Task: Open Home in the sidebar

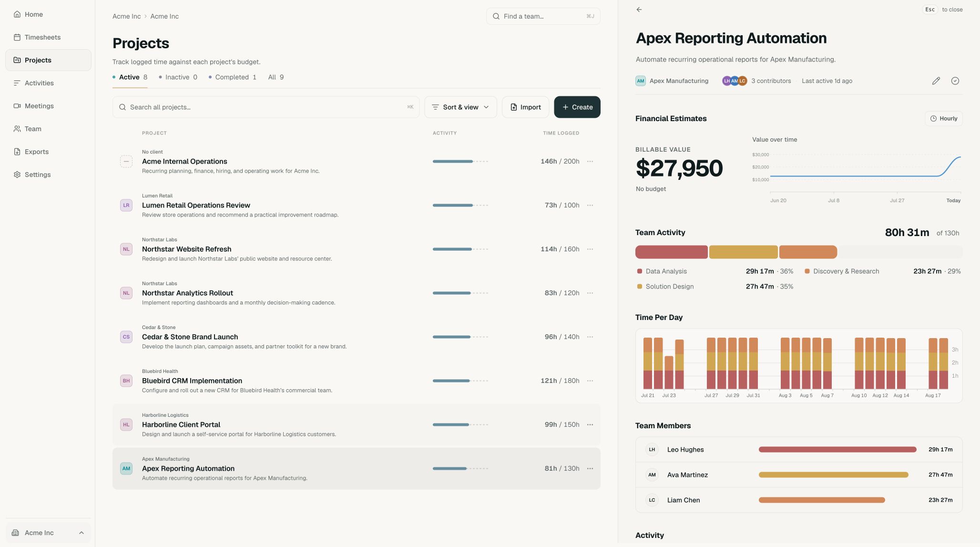Action: tap(48, 14)
